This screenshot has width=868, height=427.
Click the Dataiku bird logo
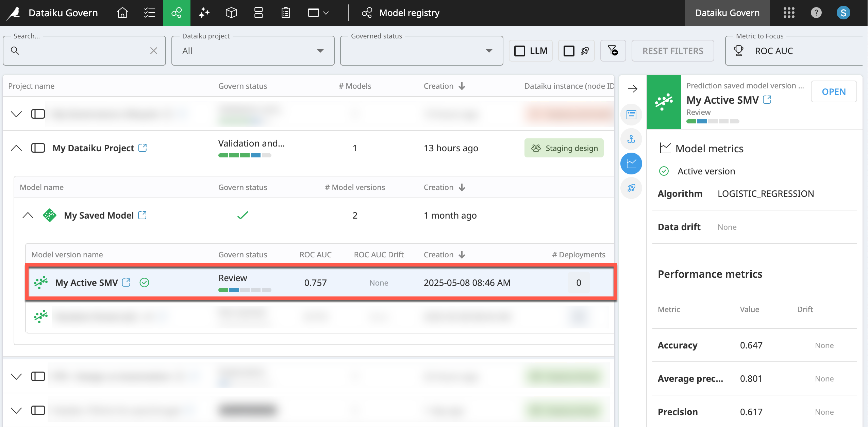click(x=14, y=13)
